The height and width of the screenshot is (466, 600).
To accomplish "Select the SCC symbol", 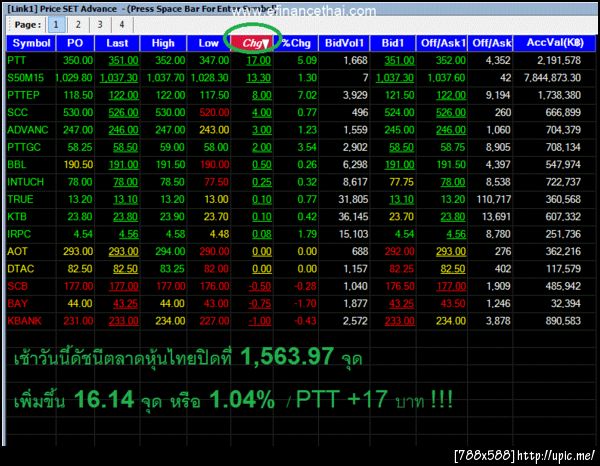I will coord(18,112).
